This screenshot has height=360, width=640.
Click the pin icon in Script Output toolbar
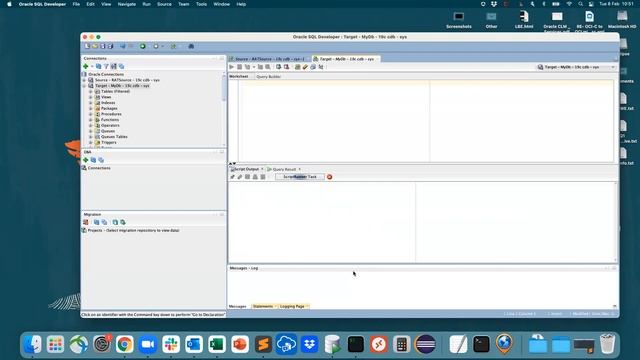click(232, 177)
